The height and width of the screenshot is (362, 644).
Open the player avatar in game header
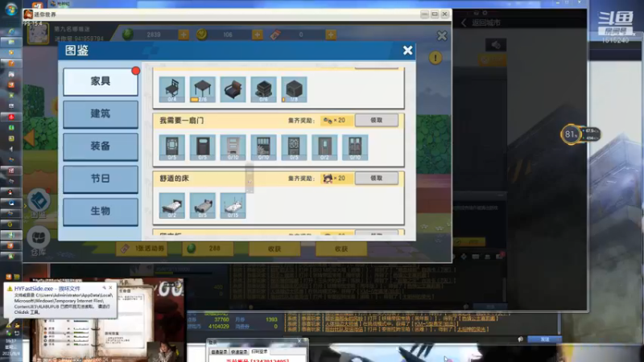pyautogui.click(x=38, y=34)
